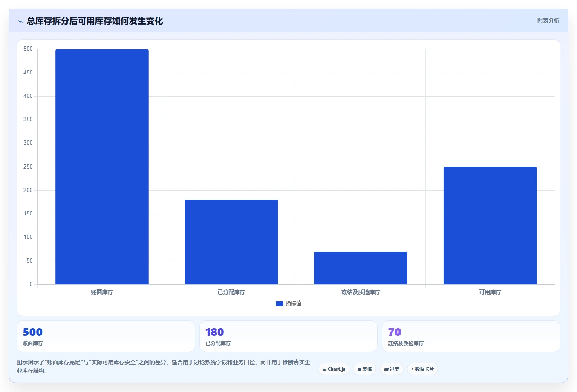Click the 250 y-axis tick label
This screenshot has height=392, width=577.
point(28,167)
